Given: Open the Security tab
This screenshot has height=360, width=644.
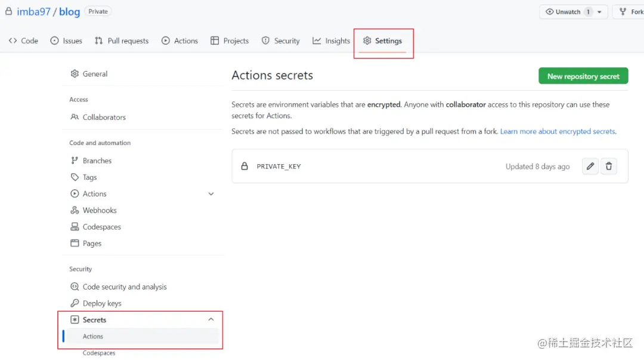Looking at the screenshot, I should point(280,41).
